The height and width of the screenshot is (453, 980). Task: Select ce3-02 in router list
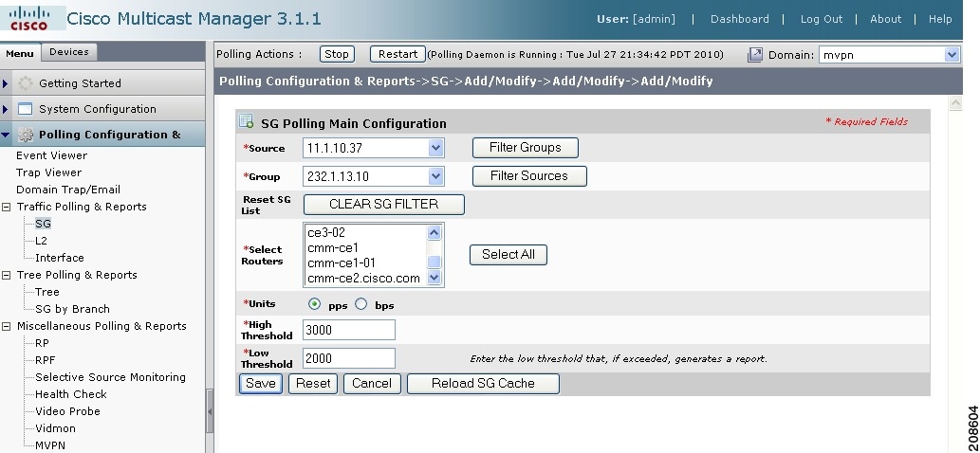326,233
